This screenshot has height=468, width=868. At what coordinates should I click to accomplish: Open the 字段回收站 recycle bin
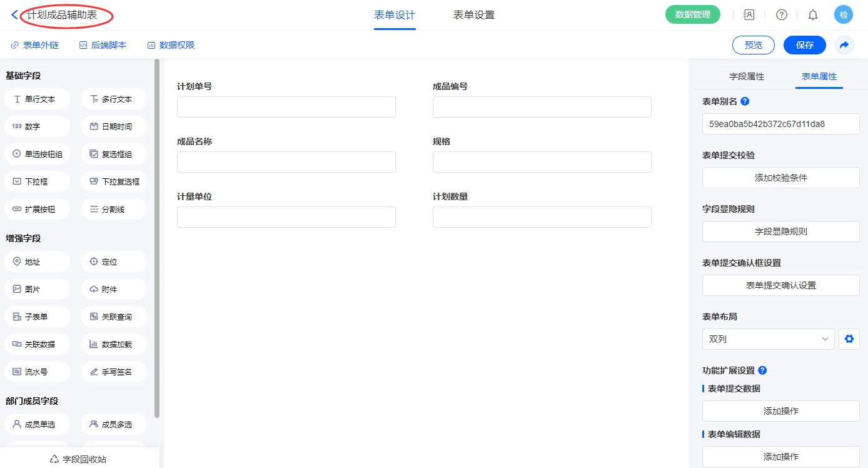tap(79, 459)
